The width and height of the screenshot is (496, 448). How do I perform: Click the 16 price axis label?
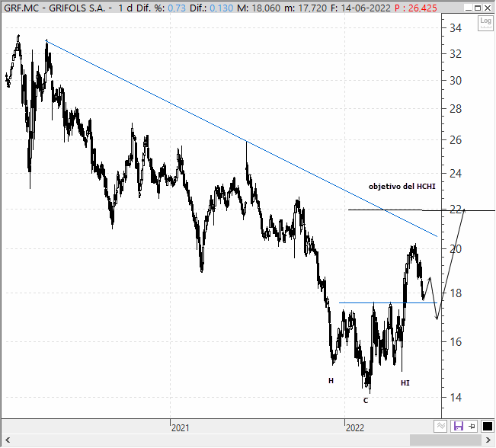pyautogui.click(x=456, y=342)
